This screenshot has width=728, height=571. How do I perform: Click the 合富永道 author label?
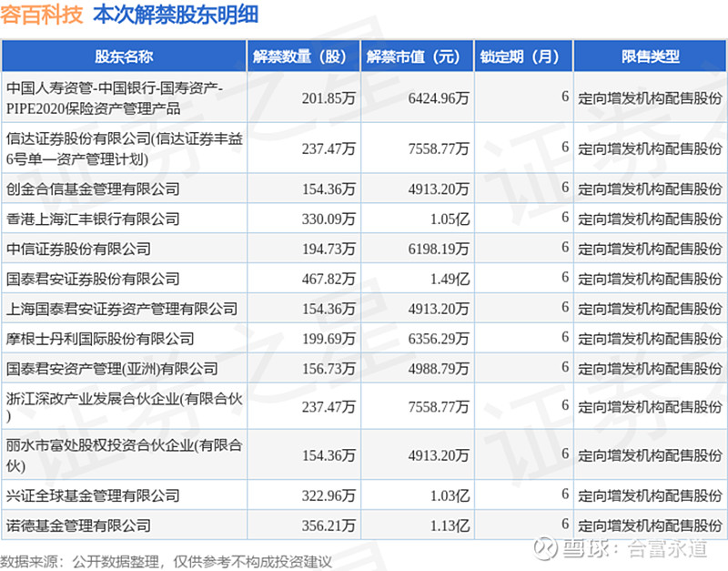pos(667,549)
